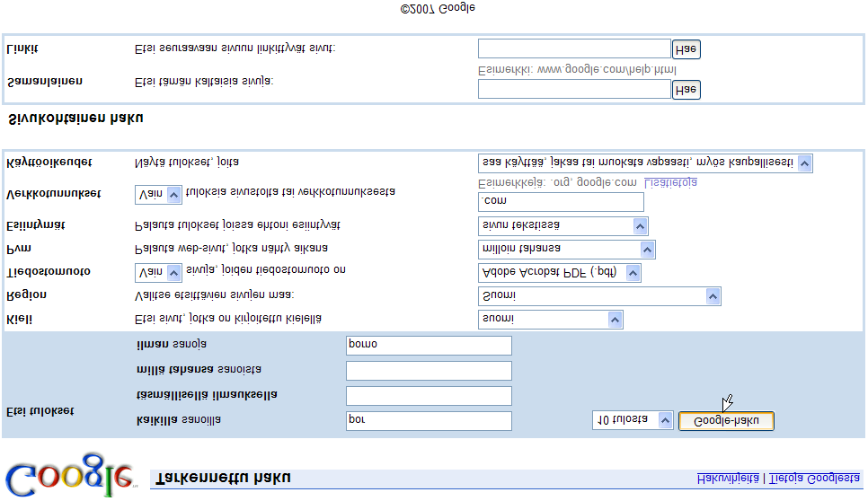Open the Kieli language dropdown
This screenshot has width=868, height=501.
(x=550, y=319)
